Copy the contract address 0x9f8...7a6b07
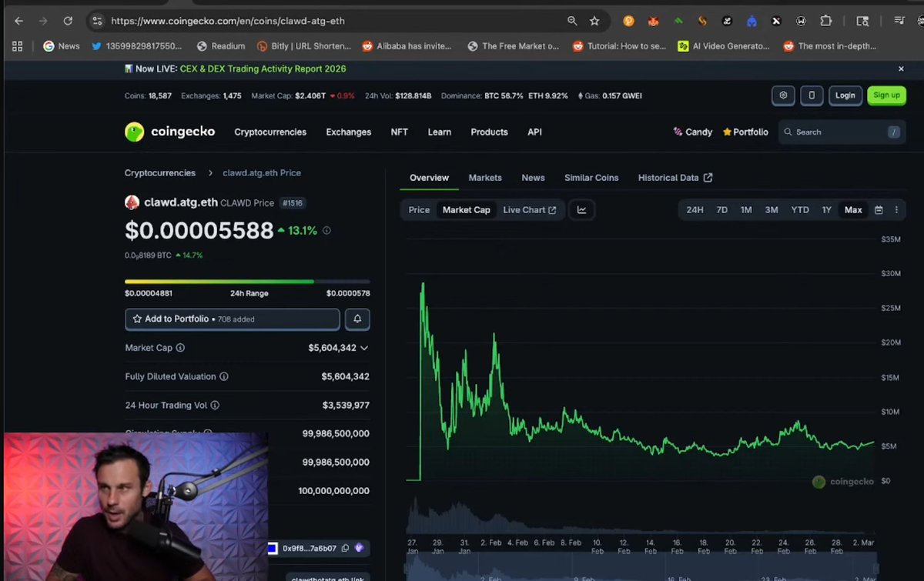The height and width of the screenshot is (581, 924). tap(345, 549)
